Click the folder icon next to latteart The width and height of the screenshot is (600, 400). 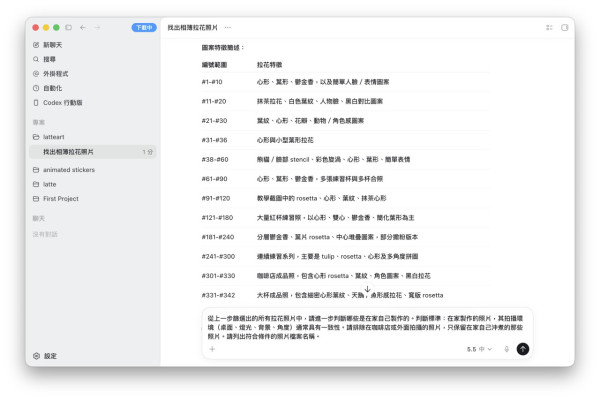[x=36, y=137]
